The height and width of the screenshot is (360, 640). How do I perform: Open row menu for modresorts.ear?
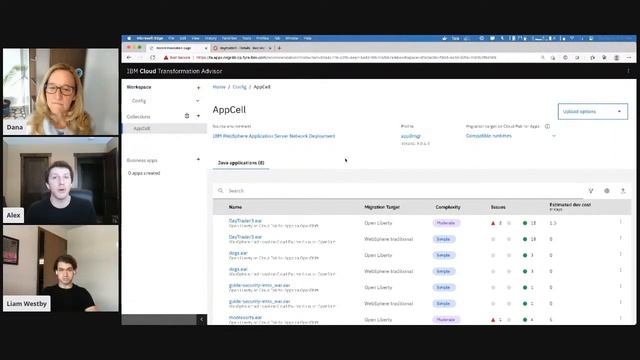620,319
